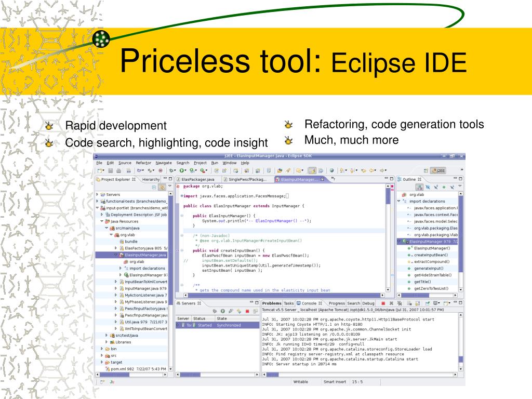Viewport: 532px width, 399px height.
Task: Click the Print icon in the toolbar
Action: pyautogui.click(x=119, y=170)
